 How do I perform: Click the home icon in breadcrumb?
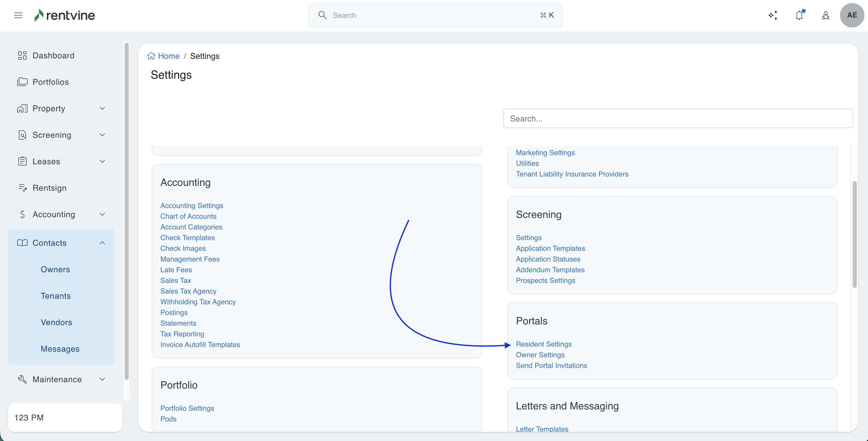click(x=151, y=56)
